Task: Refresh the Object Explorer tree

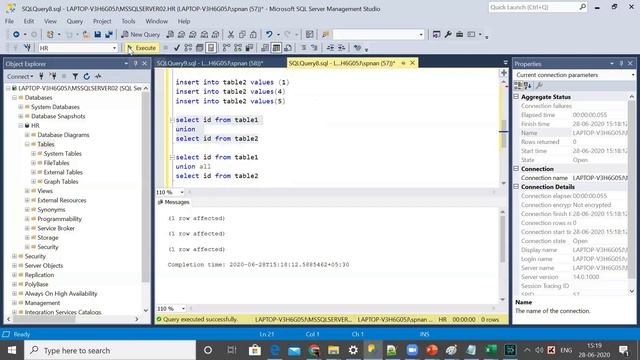Action: pyautogui.click(x=87, y=76)
